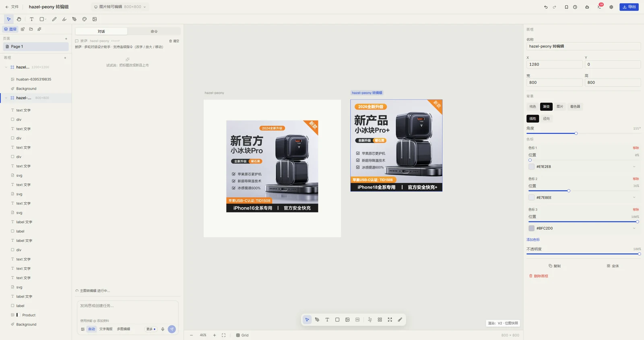Click the #E1E2E8 color swatch
Image resolution: width=644 pixels, height=340 pixels.
tap(531, 166)
